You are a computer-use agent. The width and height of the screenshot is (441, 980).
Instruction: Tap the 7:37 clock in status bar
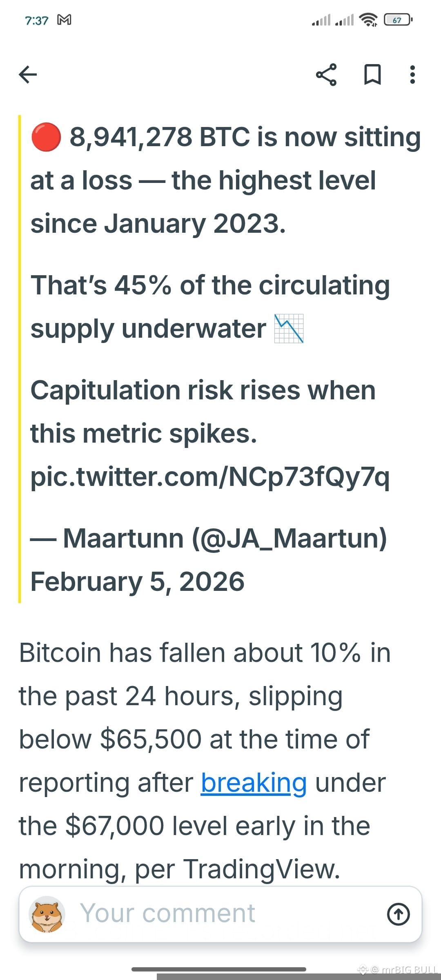click(x=37, y=20)
